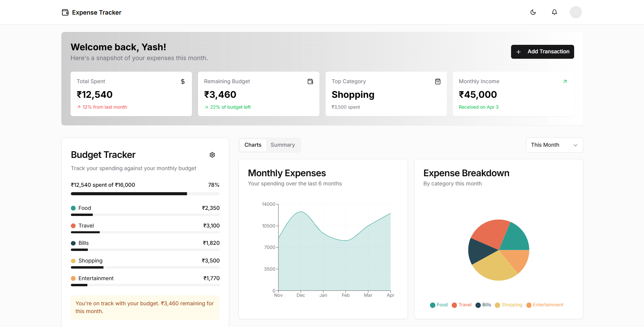The width and height of the screenshot is (644, 327).
Task: Click the user profile avatar
Action: click(575, 12)
